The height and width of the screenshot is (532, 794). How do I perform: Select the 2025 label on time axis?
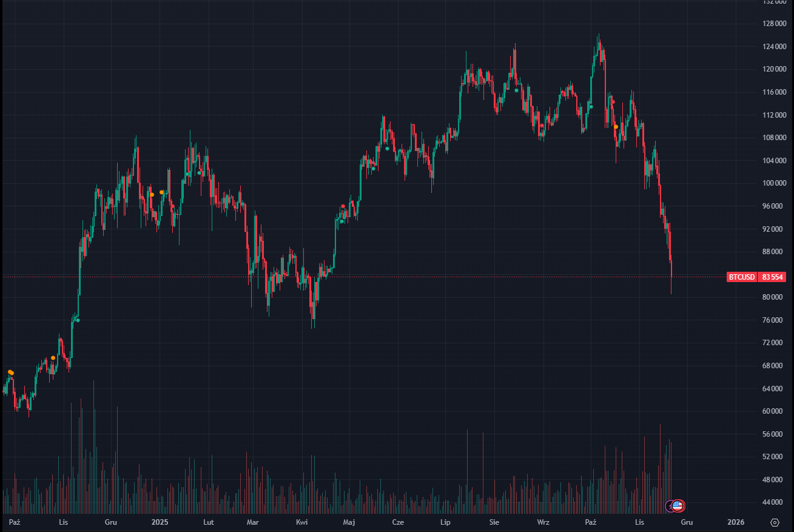[160, 522]
